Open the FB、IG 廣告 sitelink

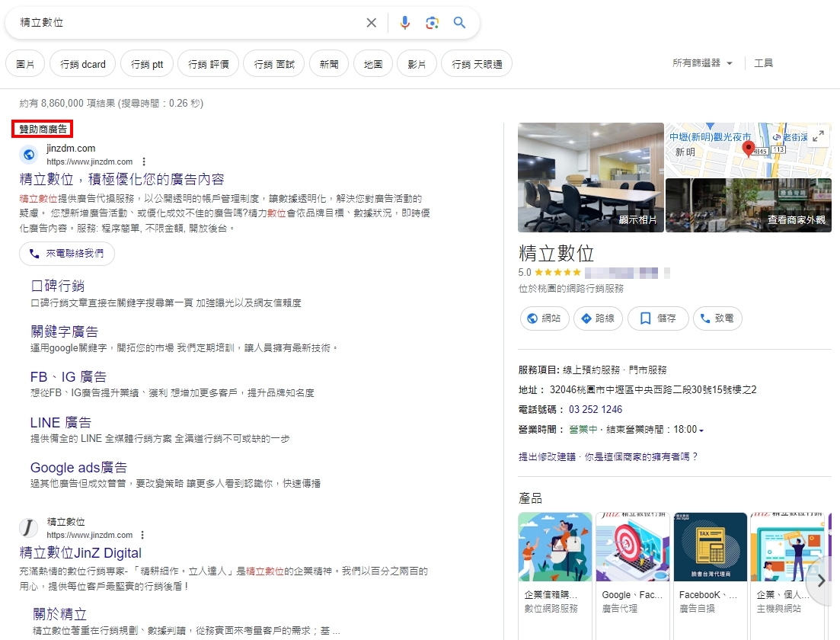click(x=69, y=377)
